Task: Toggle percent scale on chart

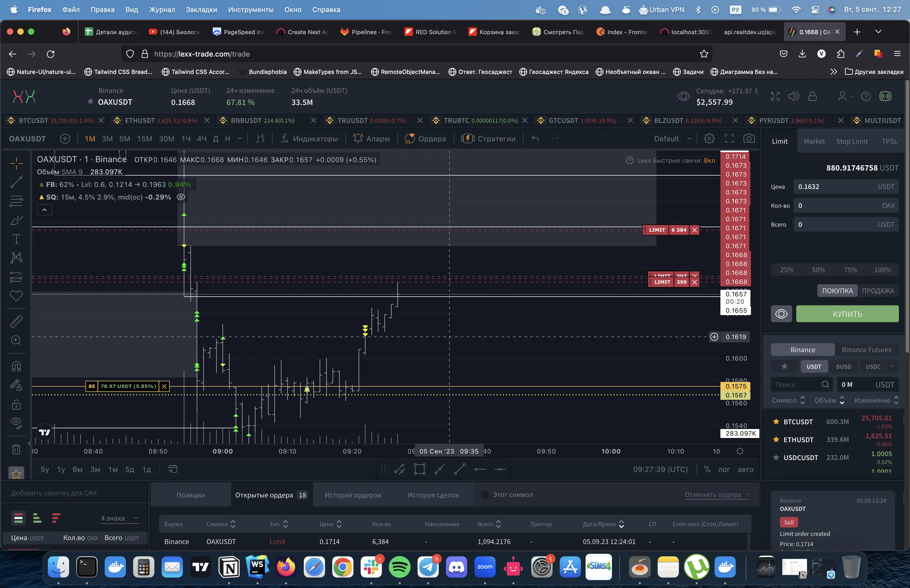Action: point(707,469)
